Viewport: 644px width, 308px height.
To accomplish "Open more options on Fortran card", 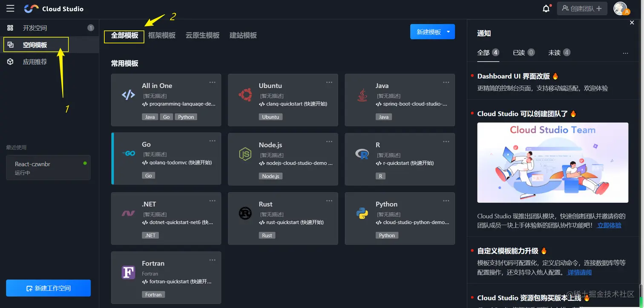I will (x=213, y=260).
